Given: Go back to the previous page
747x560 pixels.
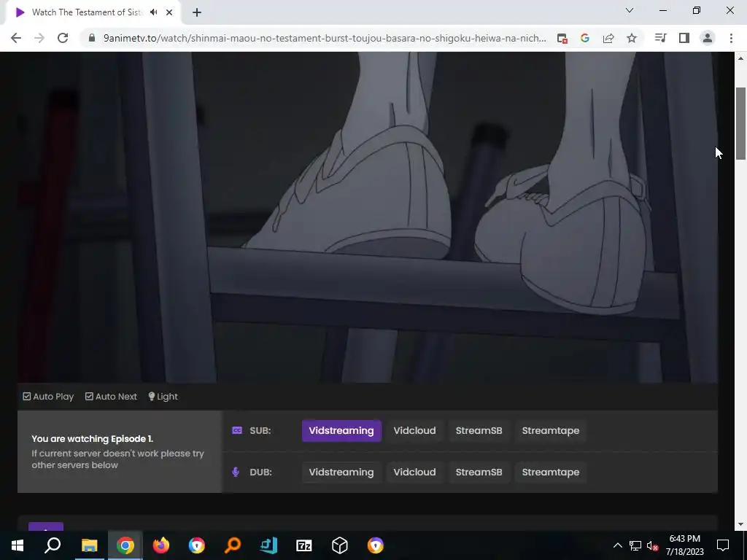Looking at the screenshot, I should pos(16,38).
